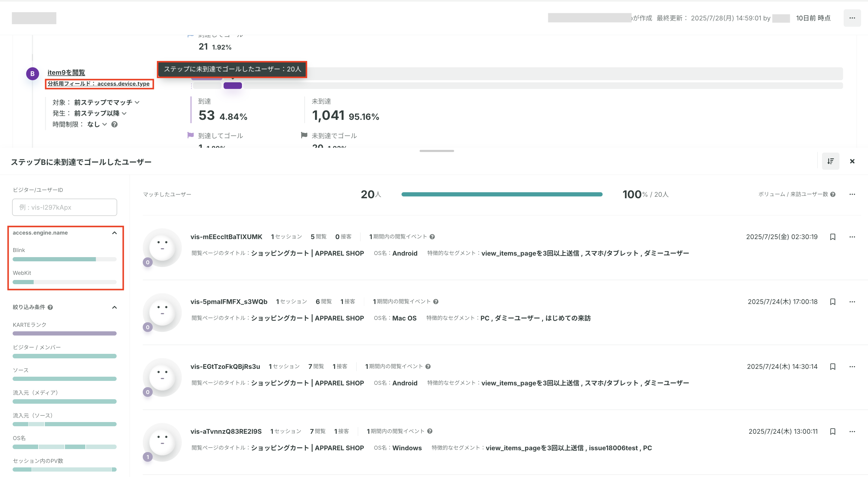This screenshot has width=868, height=477.
Task: Click the OS名 filter bar
Action: pos(64,447)
